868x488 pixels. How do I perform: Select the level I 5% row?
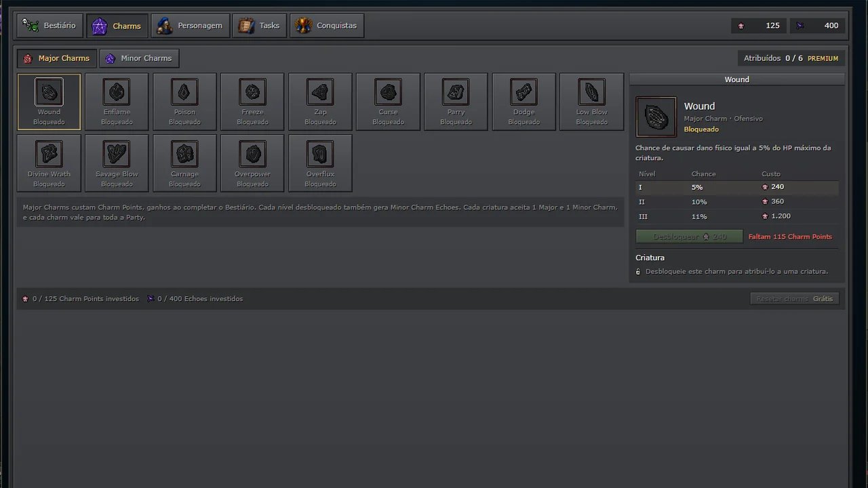click(x=737, y=187)
